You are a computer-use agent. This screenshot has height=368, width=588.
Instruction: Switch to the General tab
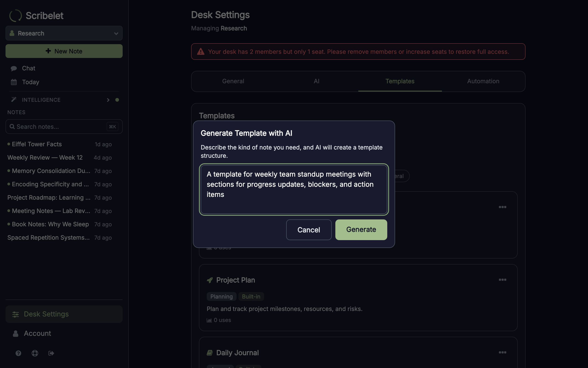233,81
